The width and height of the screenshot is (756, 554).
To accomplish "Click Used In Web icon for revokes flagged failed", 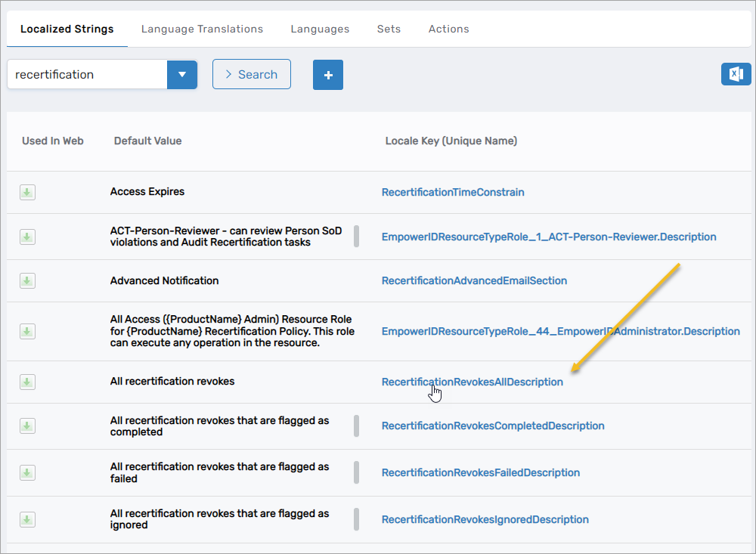I will click(27, 473).
